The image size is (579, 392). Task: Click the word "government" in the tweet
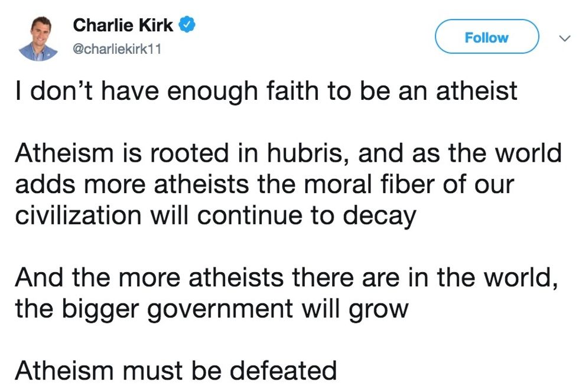point(219,309)
